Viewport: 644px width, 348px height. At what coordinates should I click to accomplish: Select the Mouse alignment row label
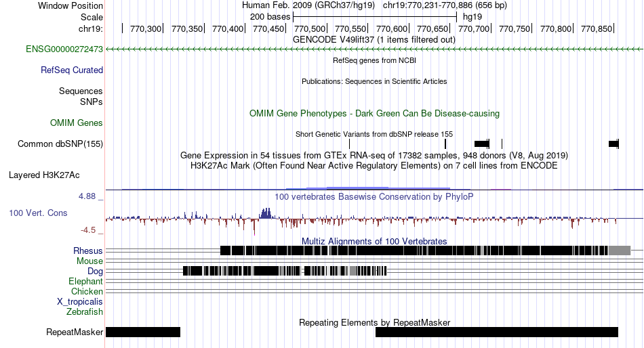89,261
